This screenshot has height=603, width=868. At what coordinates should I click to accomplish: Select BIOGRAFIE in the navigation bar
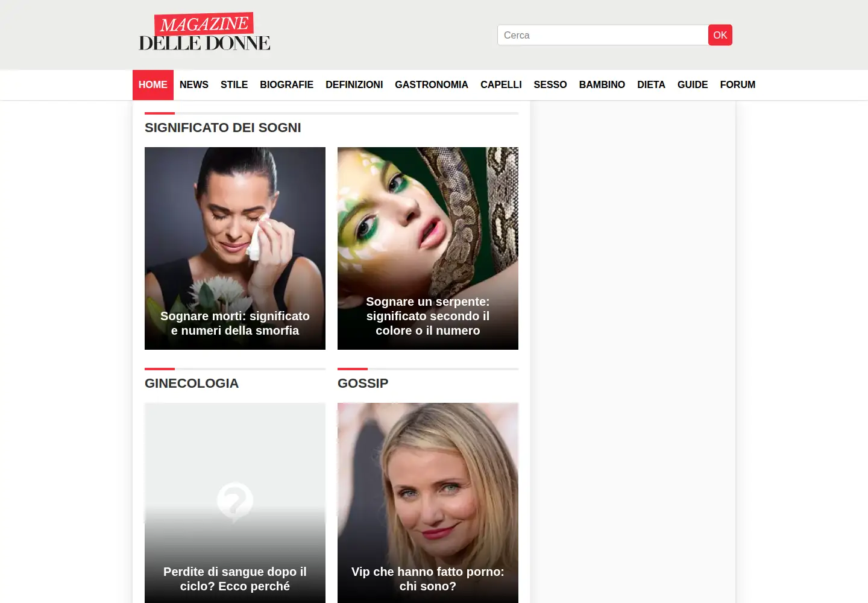click(x=287, y=85)
